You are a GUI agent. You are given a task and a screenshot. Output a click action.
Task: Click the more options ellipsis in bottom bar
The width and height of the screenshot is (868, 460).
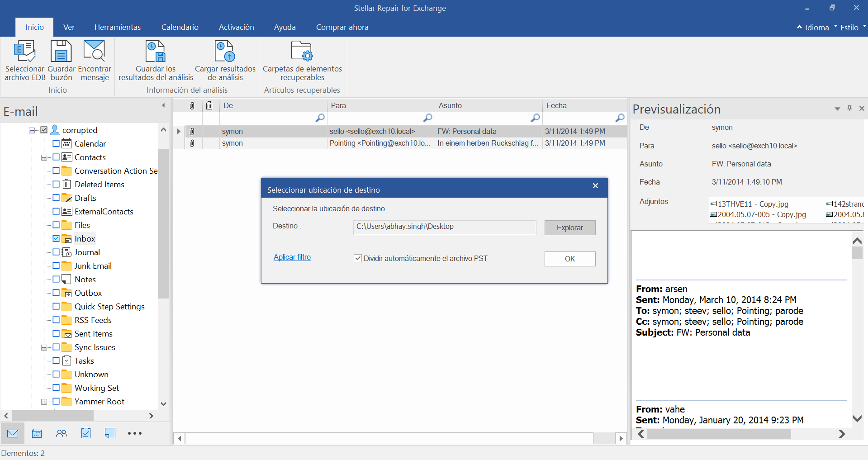tap(134, 433)
